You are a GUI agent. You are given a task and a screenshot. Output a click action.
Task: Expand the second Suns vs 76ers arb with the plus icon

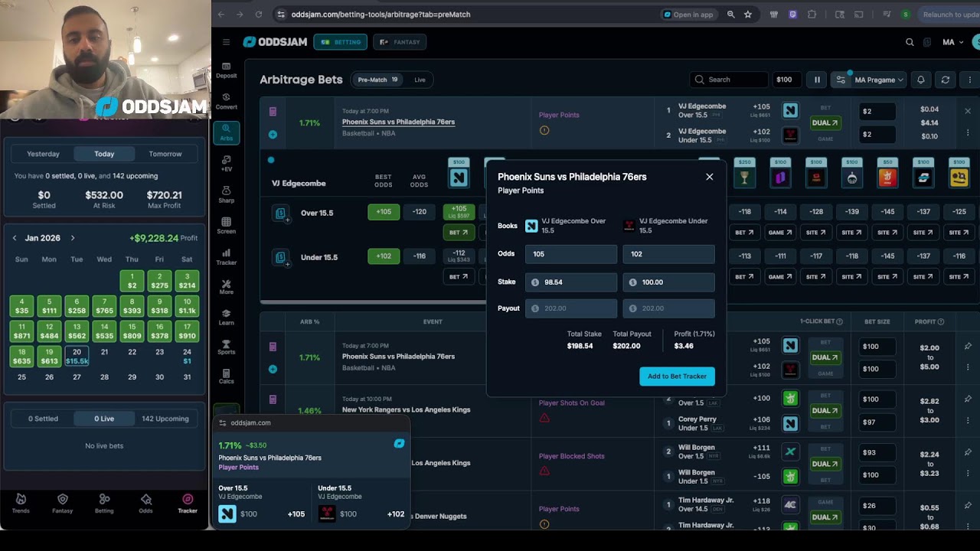click(273, 369)
